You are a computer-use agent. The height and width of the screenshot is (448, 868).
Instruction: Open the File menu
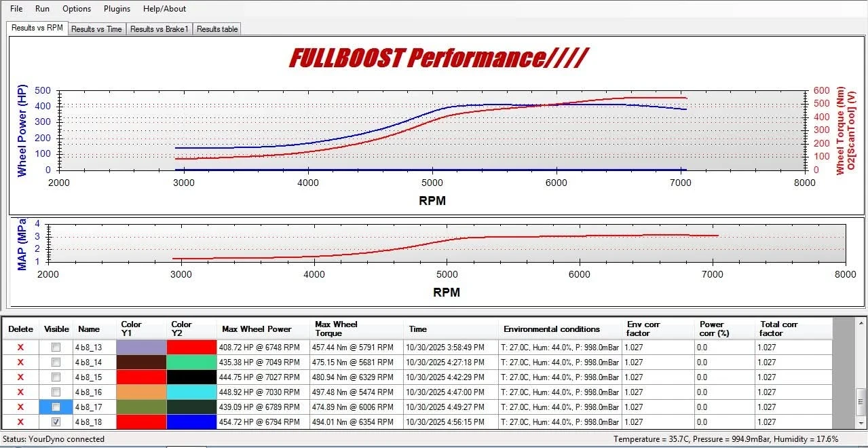(16, 9)
